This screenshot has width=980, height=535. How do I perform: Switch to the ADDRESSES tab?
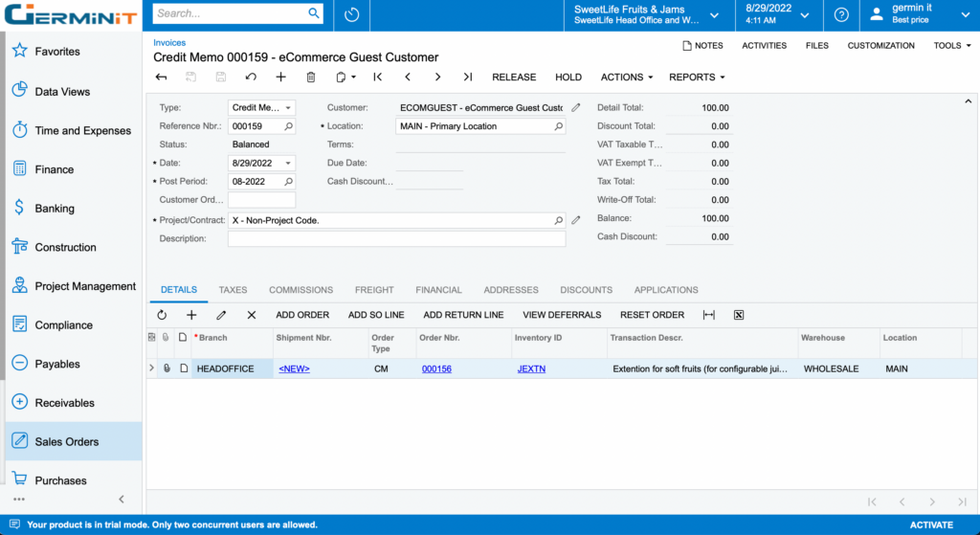click(511, 290)
